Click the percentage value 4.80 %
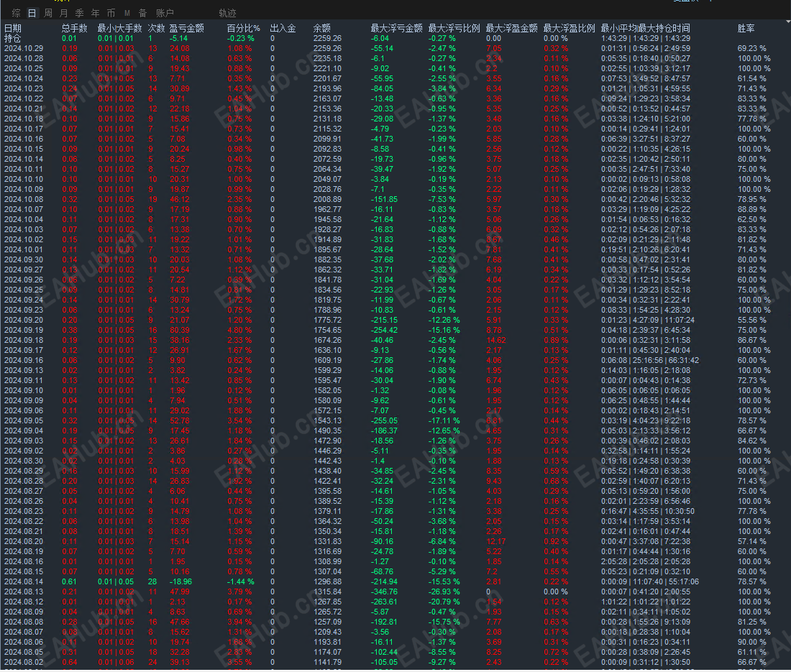The image size is (791, 672). (x=239, y=330)
